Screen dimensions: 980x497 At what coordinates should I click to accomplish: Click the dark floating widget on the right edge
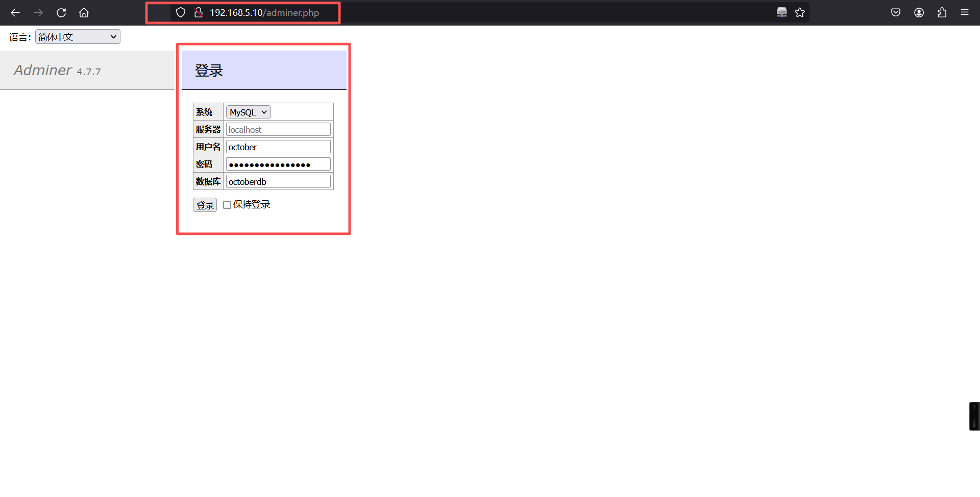(x=974, y=416)
